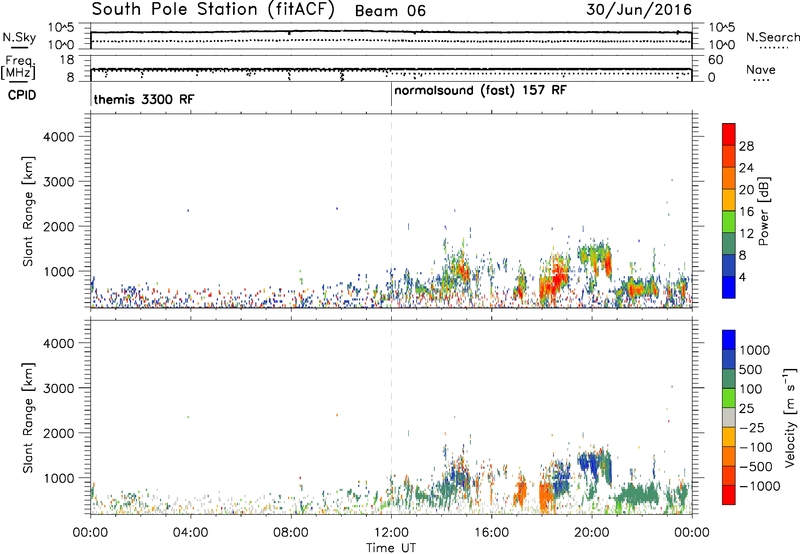
Task: Click '4000' on upper Slant Range axis
Action: click(59, 137)
